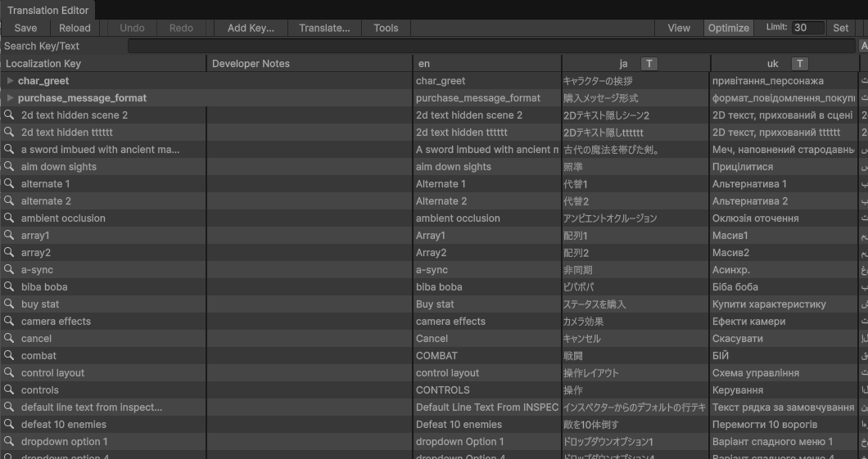This screenshot has width=868, height=459.
Task: Expand the purchase_message_format group
Action: 10,98
